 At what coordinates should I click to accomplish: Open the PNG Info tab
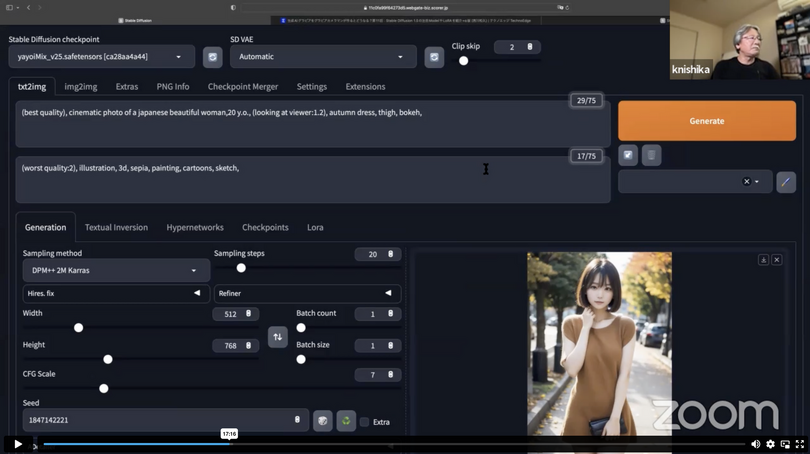[173, 87]
